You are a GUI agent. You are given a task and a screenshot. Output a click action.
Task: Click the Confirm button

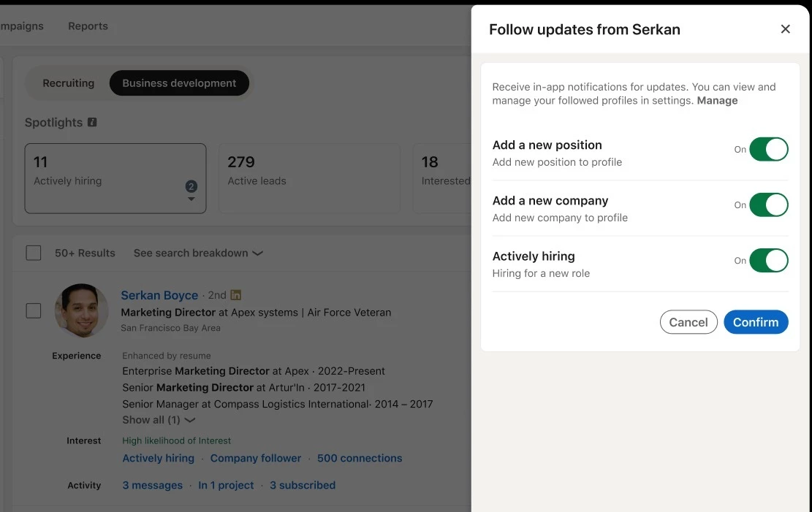(756, 321)
